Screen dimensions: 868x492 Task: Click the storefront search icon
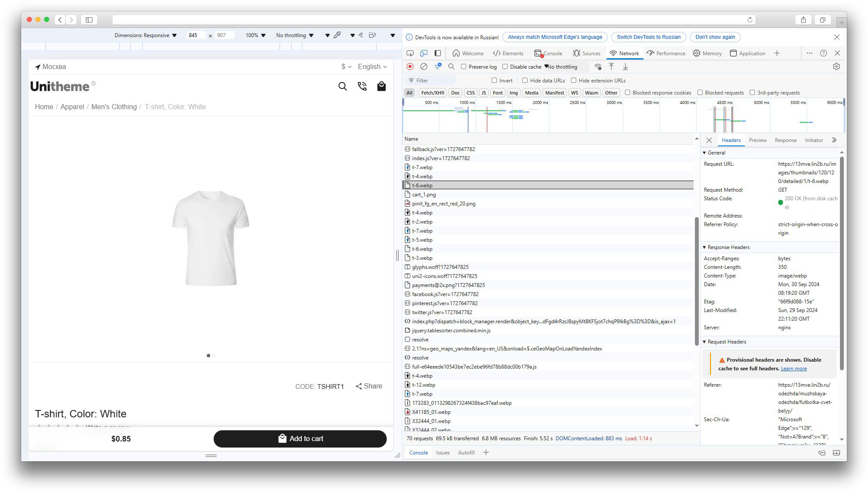(342, 86)
